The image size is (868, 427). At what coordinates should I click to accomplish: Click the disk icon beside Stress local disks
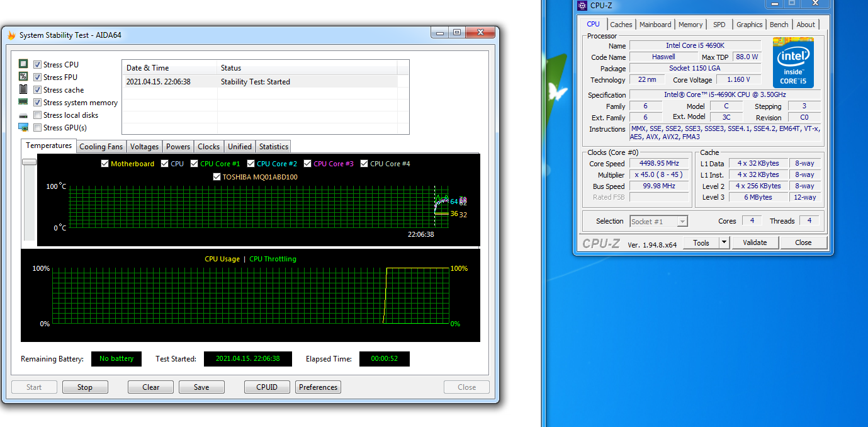[23, 115]
